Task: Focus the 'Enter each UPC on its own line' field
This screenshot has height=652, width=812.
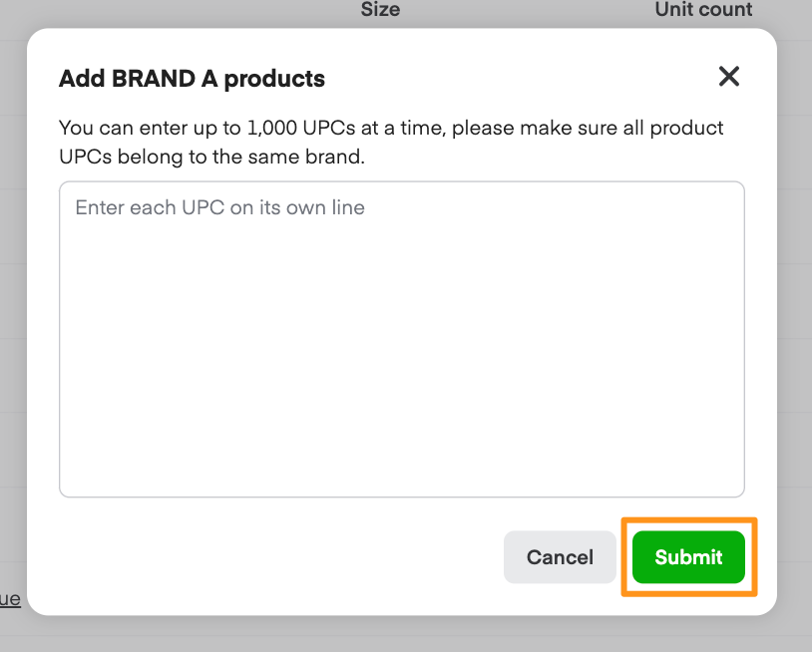Action: coord(401,339)
